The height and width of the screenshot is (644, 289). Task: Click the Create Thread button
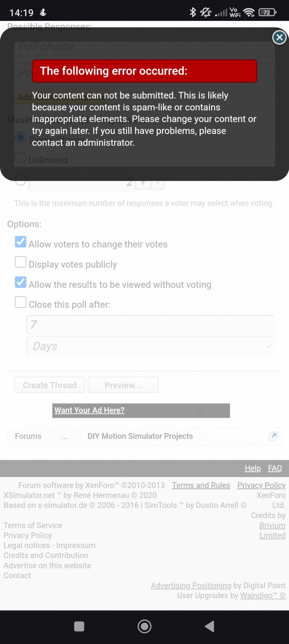click(50, 385)
